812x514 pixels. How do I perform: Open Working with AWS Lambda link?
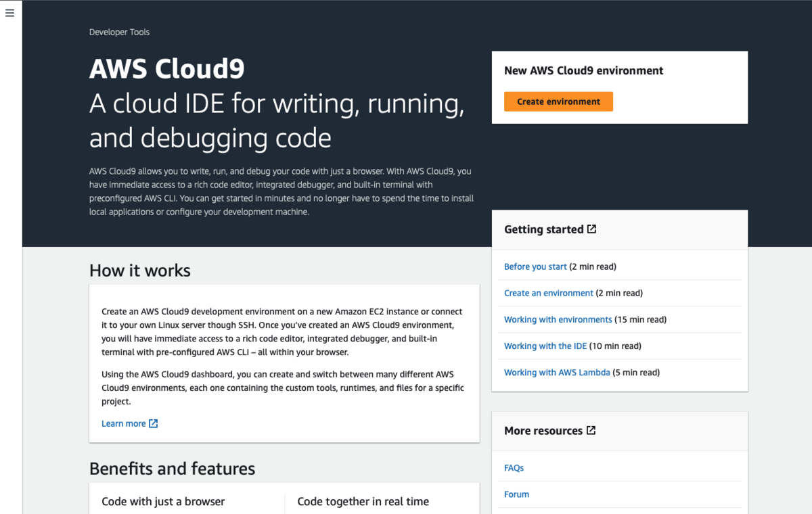557,372
